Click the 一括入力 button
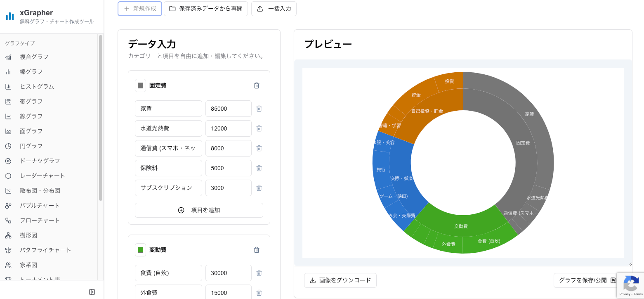Image resolution: width=644 pixels, height=299 pixels. [274, 8]
